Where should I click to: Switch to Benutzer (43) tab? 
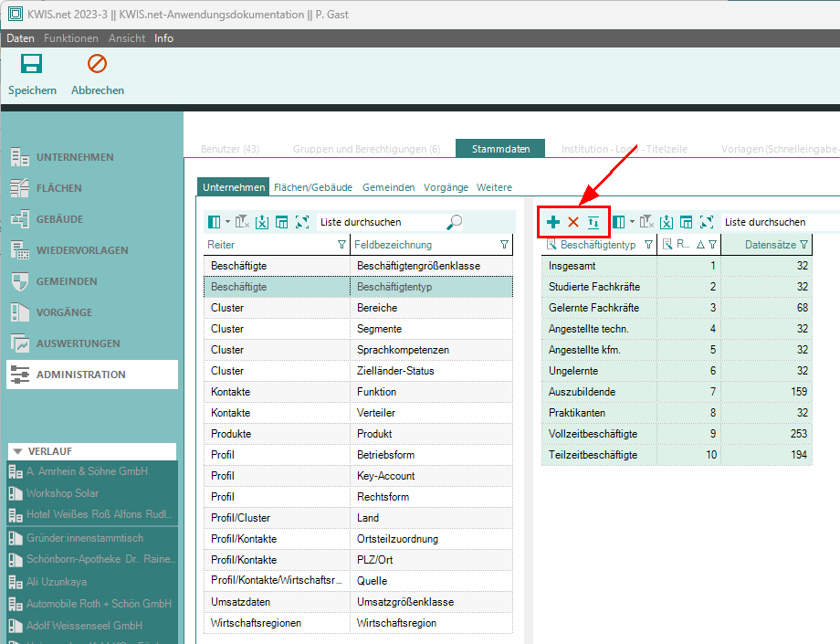tap(230, 149)
